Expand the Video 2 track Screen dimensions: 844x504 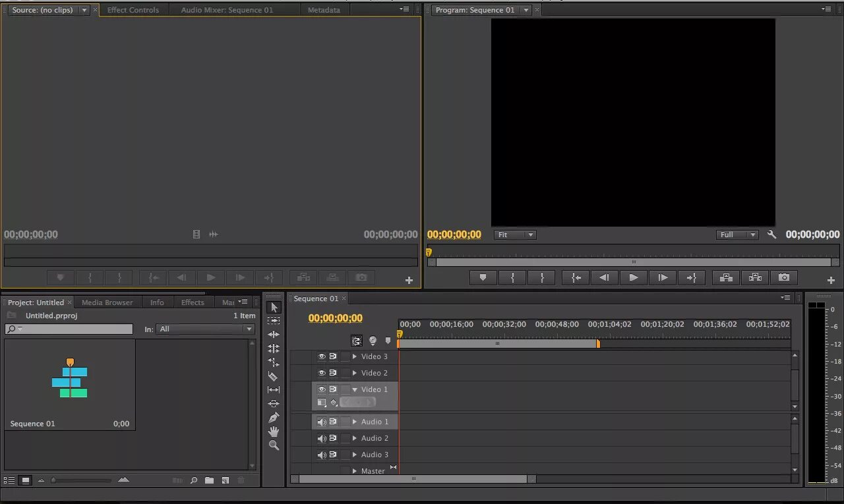[x=354, y=373]
